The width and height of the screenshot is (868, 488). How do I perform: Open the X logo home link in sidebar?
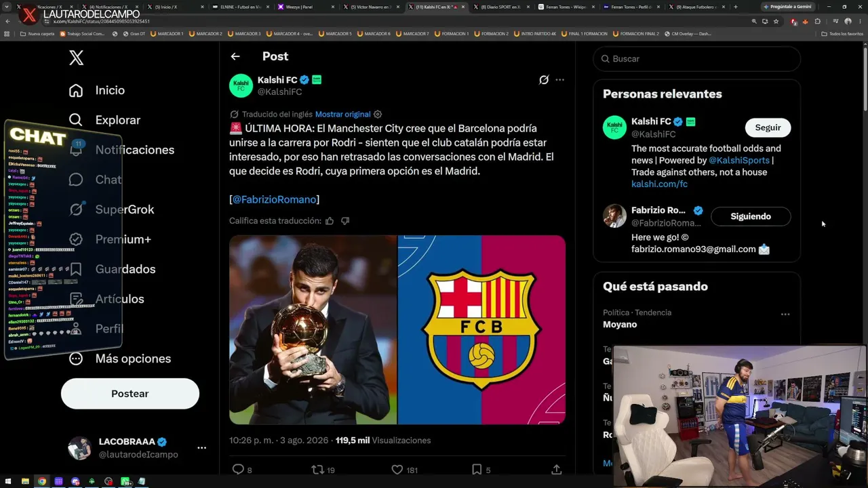[77, 58]
